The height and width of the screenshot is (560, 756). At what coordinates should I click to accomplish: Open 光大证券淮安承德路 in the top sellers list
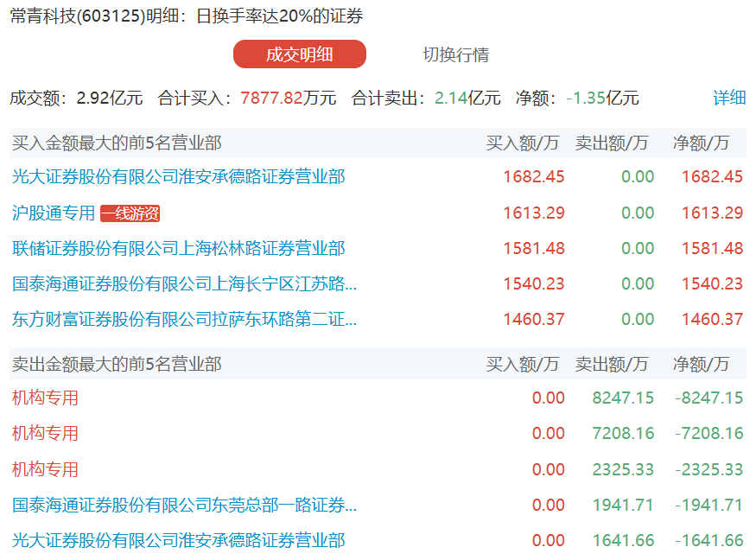179,541
